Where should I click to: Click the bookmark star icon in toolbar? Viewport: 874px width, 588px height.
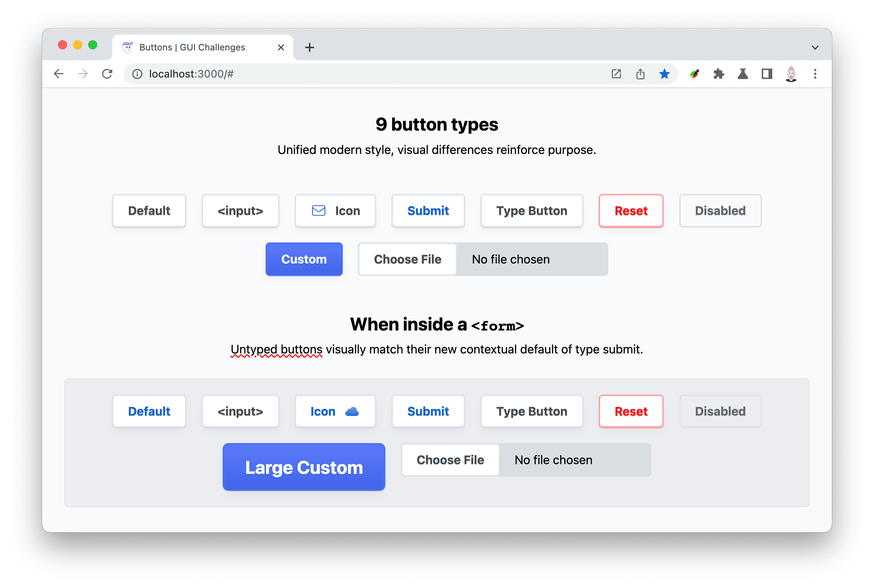[x=666, y=73]
